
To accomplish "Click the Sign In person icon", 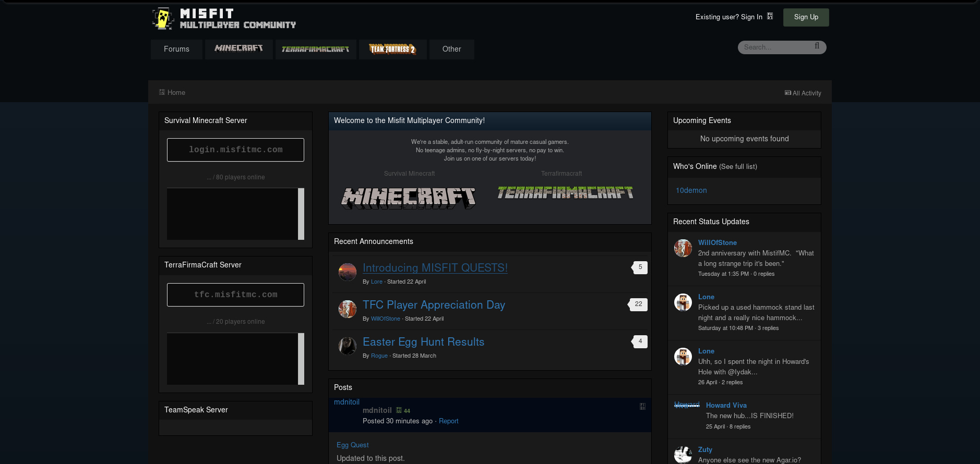I will [x=770, y=16].
